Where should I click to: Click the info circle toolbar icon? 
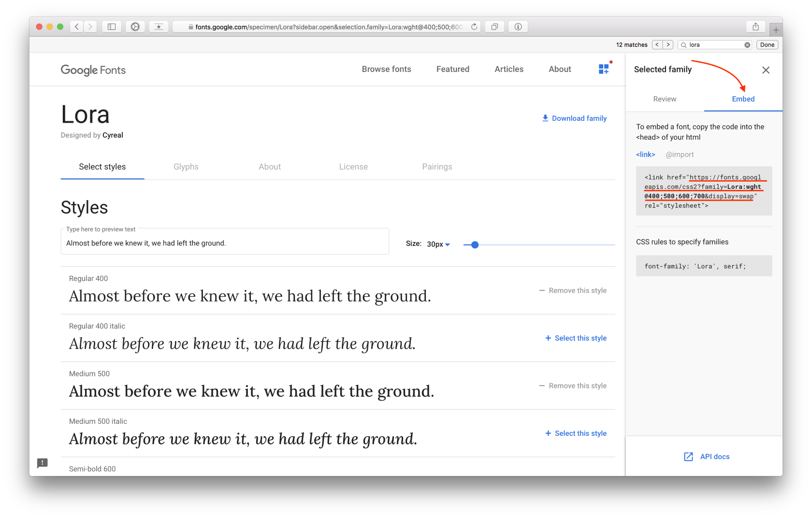coord(518,27)
